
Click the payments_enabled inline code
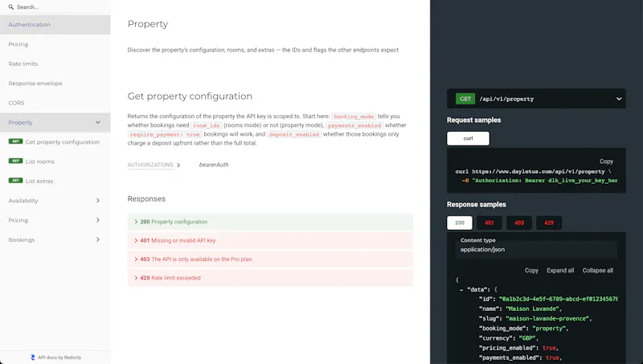click(x=354, y=125)
